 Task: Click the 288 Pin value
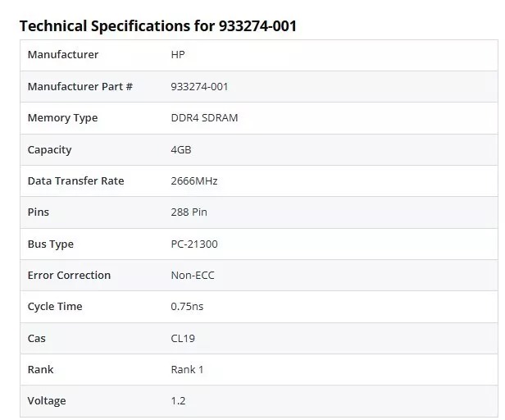pyautogui.click(x=189, y=212)
